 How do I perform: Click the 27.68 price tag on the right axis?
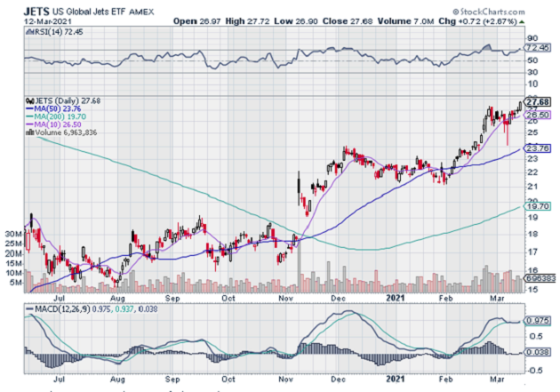pyautogui.click(x=538, y=101)
